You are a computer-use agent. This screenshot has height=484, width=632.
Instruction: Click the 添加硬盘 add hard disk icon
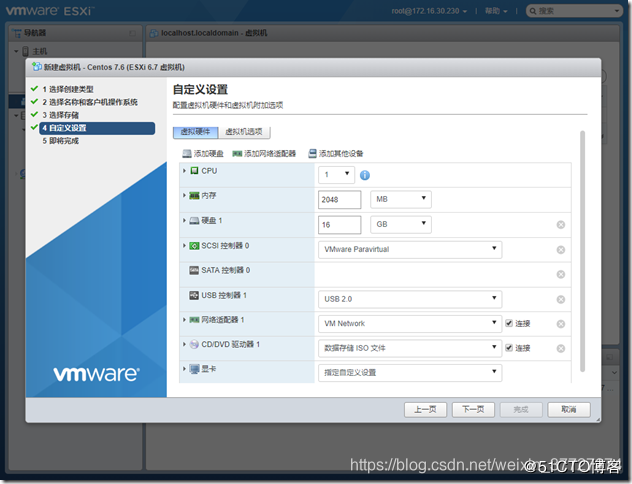[187, 154]
